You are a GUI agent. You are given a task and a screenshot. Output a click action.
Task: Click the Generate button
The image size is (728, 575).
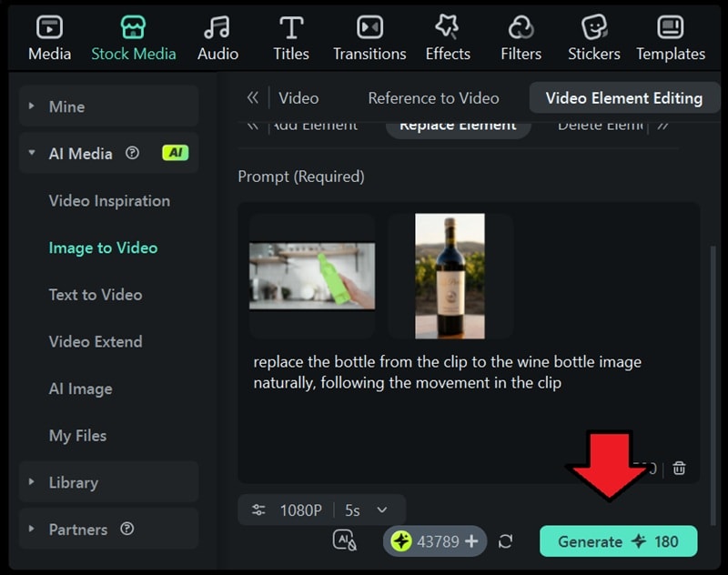618,540
